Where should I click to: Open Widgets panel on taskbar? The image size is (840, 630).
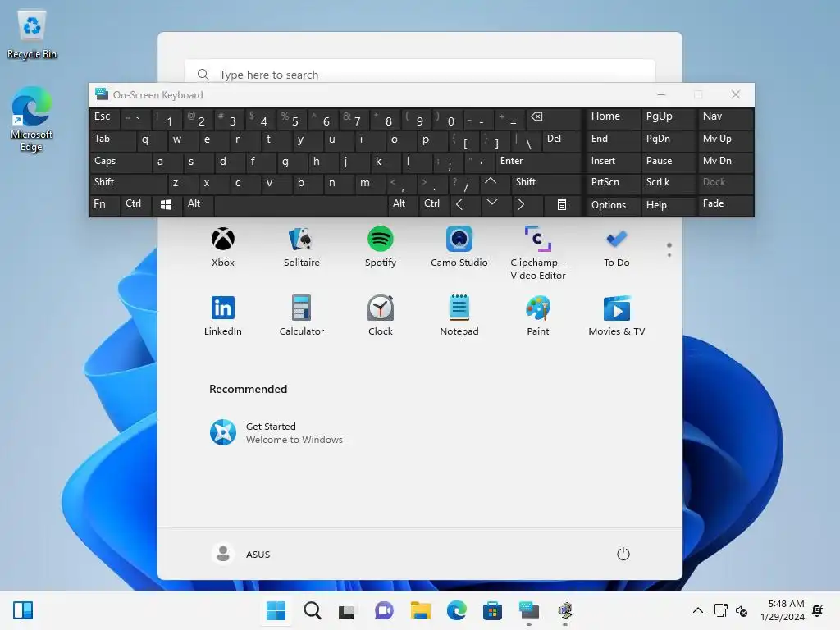(x=23, y=610)
